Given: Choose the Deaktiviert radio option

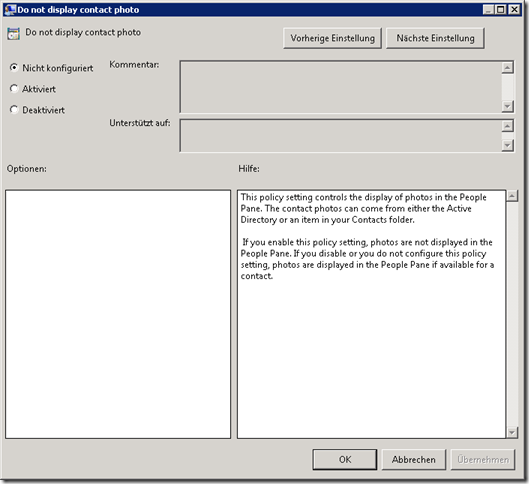Looking at the screenshot, I should click(x=14, y=109).
